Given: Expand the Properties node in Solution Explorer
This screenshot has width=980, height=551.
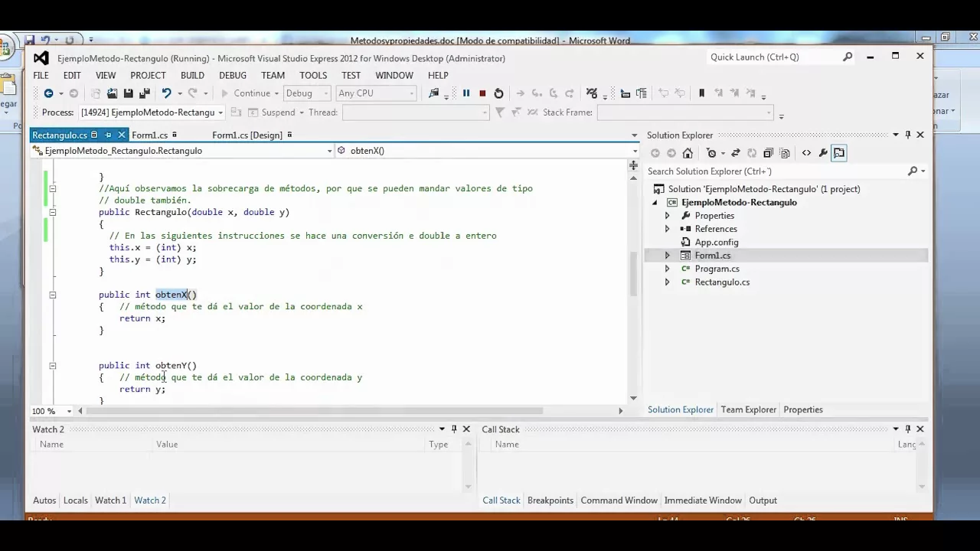Looking at the screenshot, I should point(667,216).
